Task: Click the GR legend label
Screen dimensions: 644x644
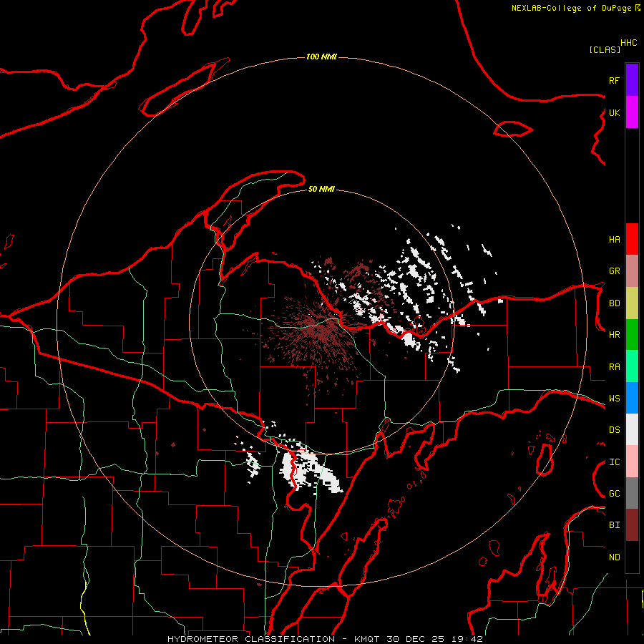Action: (614, 271)
